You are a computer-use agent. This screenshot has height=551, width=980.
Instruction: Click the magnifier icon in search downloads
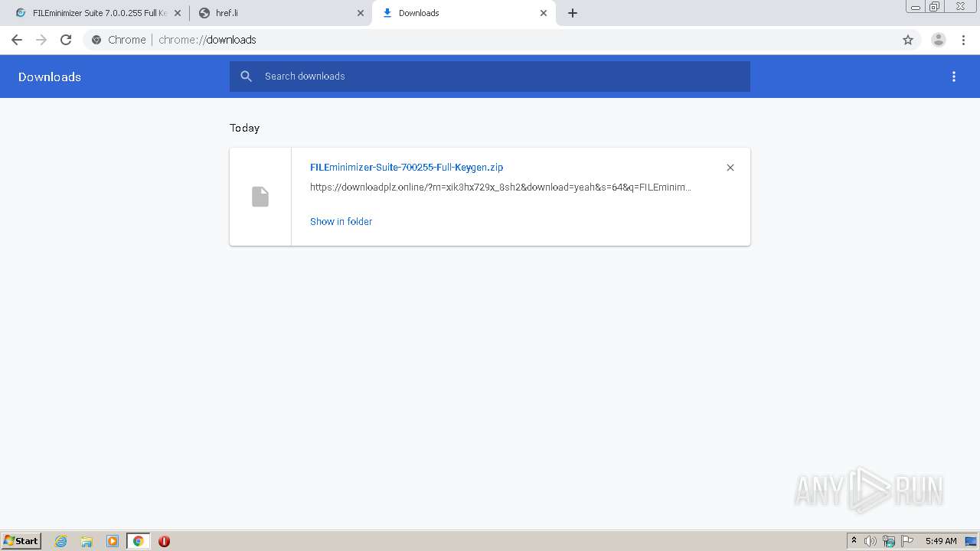(246, 77)
